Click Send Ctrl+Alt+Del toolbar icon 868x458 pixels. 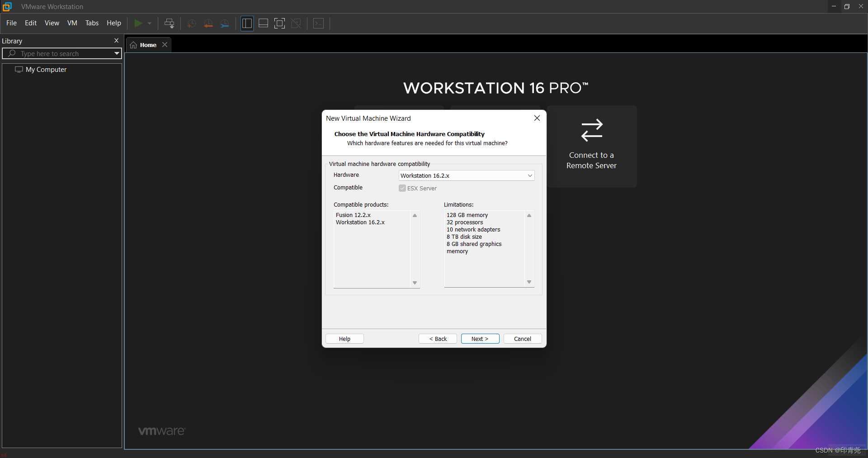click(170, 24)
